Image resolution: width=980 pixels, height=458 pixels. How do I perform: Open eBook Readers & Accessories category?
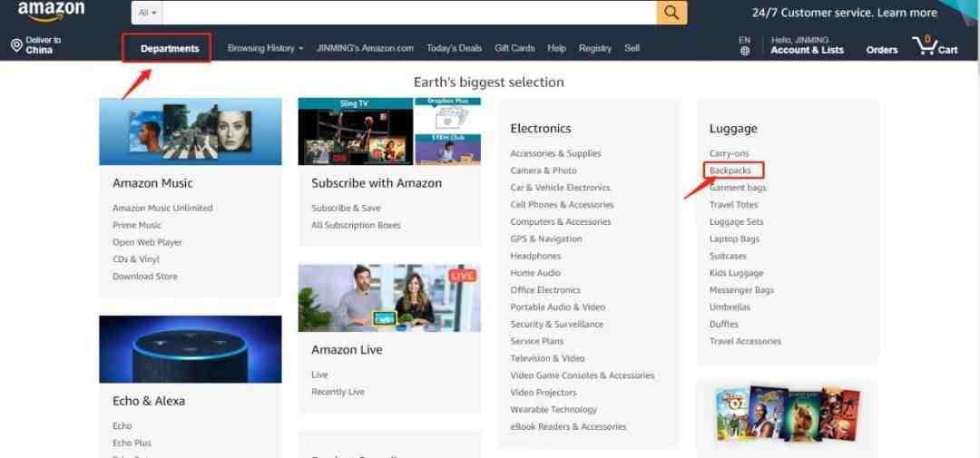coord(568,427)
